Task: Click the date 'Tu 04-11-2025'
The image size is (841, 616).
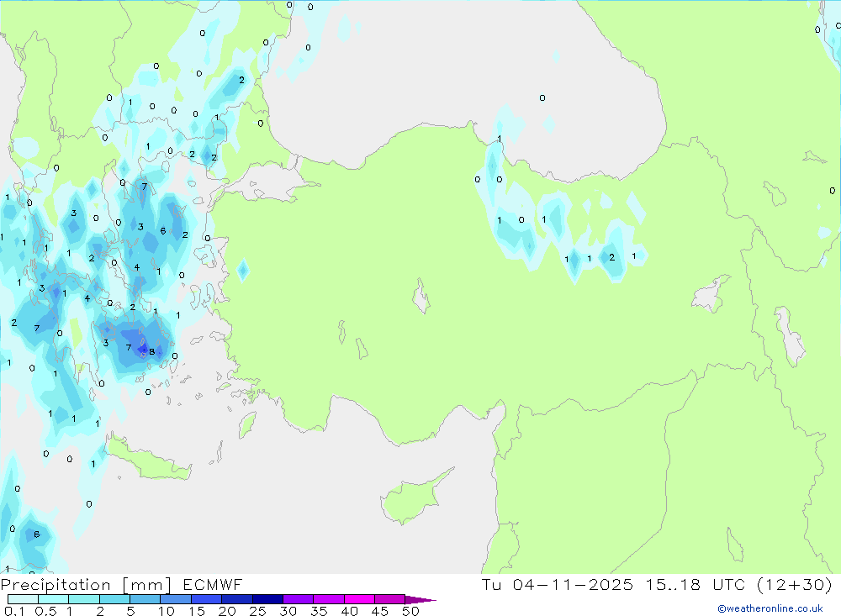Action: (557, 584)
